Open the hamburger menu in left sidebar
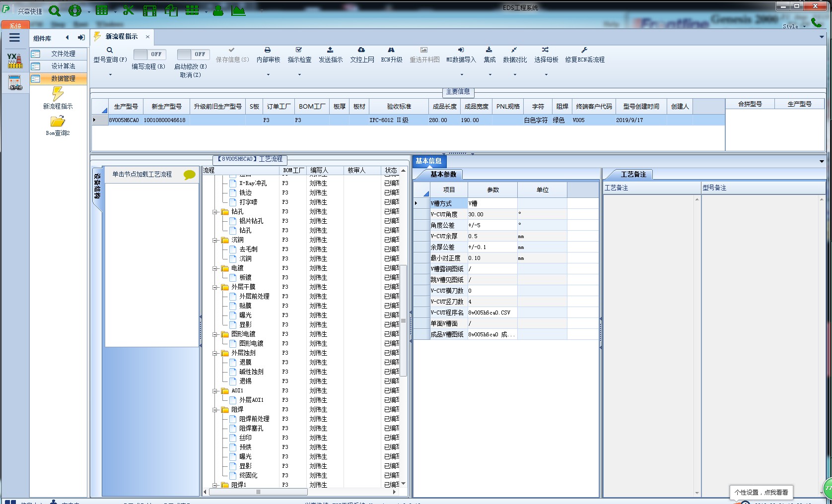Screen dimensions: 832x504 point(15,38)
